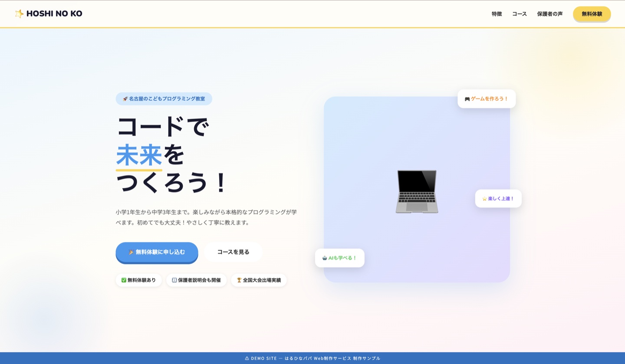
Task: Click the trophy icon in the 全国大会出場実績 chip
Action: tap(238, 280)
